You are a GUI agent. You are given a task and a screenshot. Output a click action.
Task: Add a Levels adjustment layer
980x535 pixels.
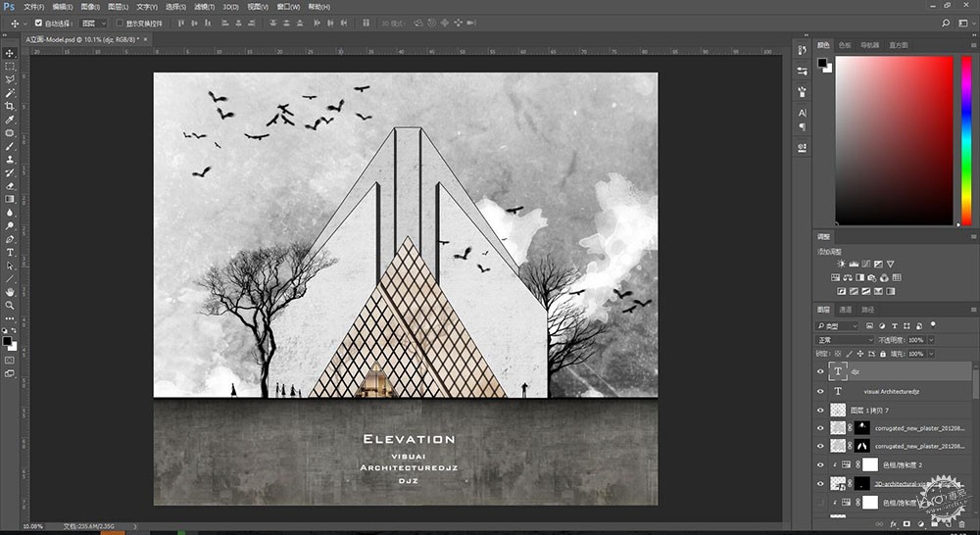coord(854,264)
